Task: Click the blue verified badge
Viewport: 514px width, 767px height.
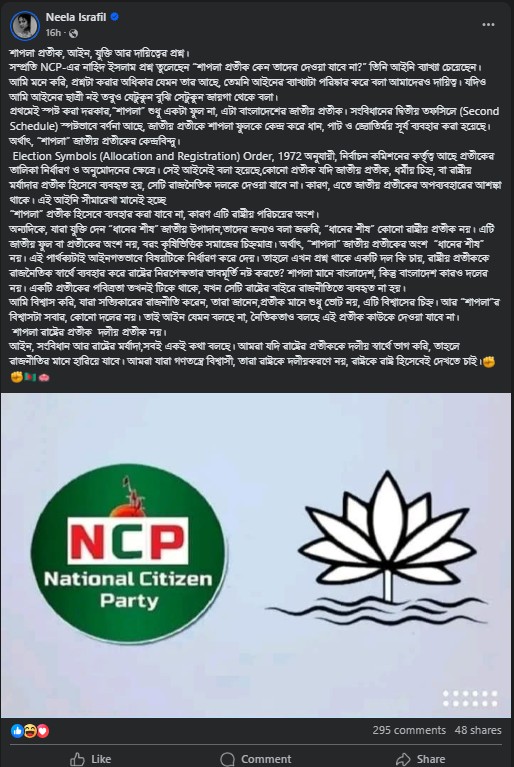Action: (114, 17)
